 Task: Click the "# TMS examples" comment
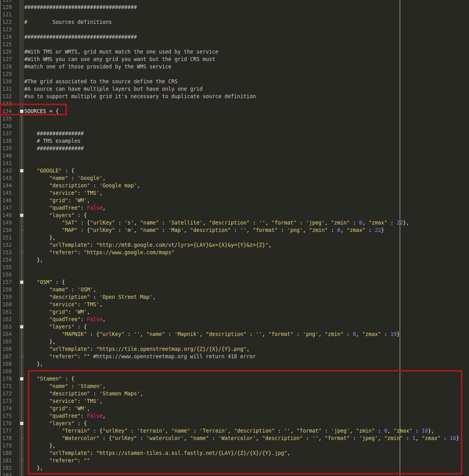click(59, 141)
